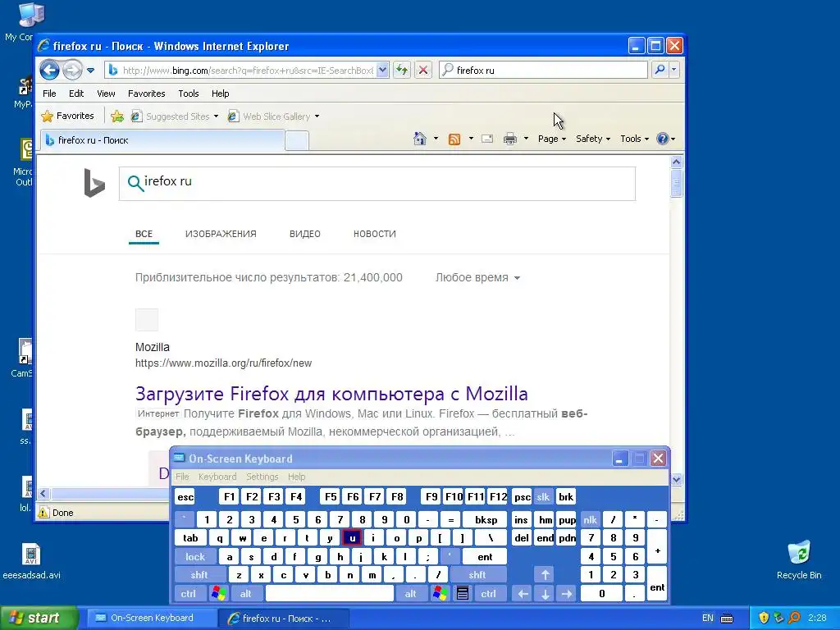
Task: Open the Help menu in Internet Explorer
Action: click(x=220, y=94)
